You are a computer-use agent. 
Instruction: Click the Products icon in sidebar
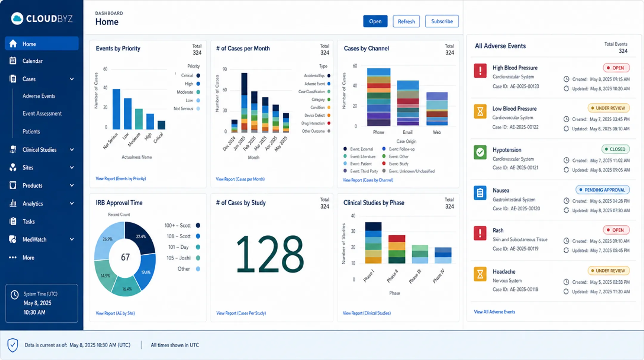click(x=13, y=185)
